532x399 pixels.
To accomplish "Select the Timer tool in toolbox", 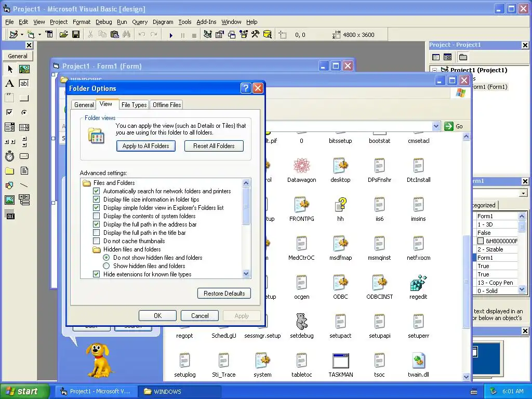I will 10,156.
